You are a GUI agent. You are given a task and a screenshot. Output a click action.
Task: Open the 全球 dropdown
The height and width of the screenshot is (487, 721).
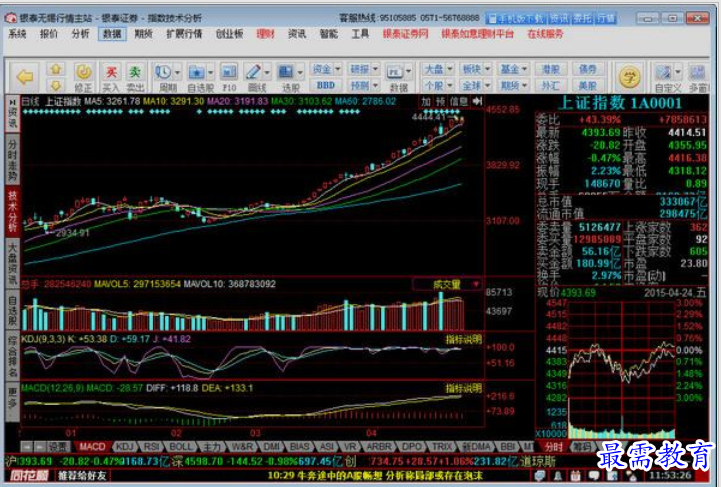tap(476, 85)
